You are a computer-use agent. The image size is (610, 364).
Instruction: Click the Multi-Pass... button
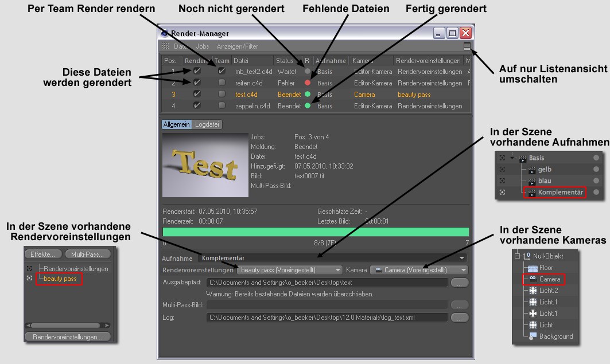point(88,254)
